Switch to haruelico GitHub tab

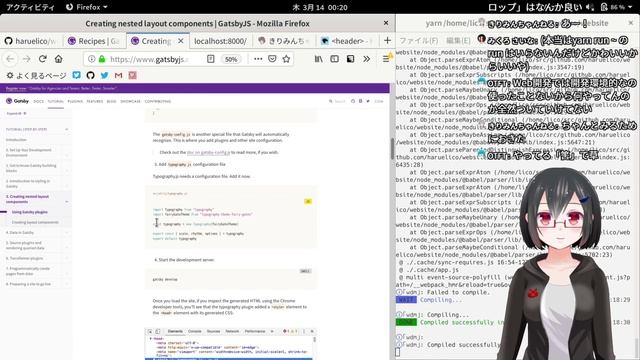point(31,41)
